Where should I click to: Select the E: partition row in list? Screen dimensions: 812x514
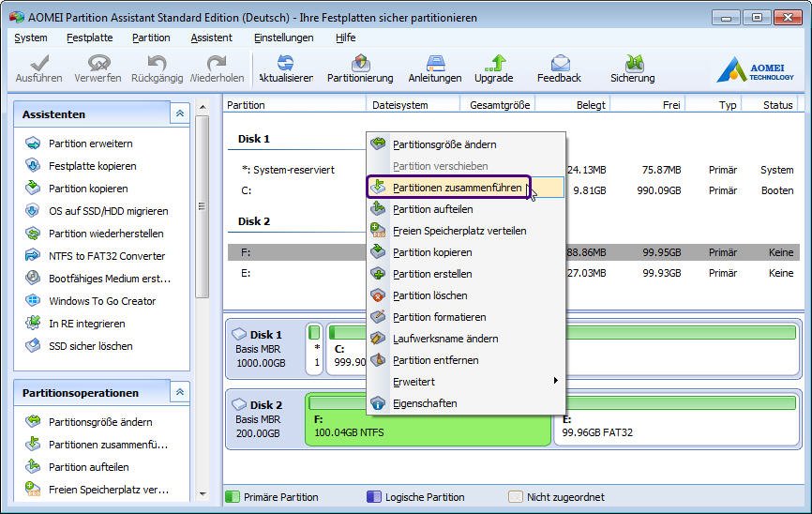297,273
